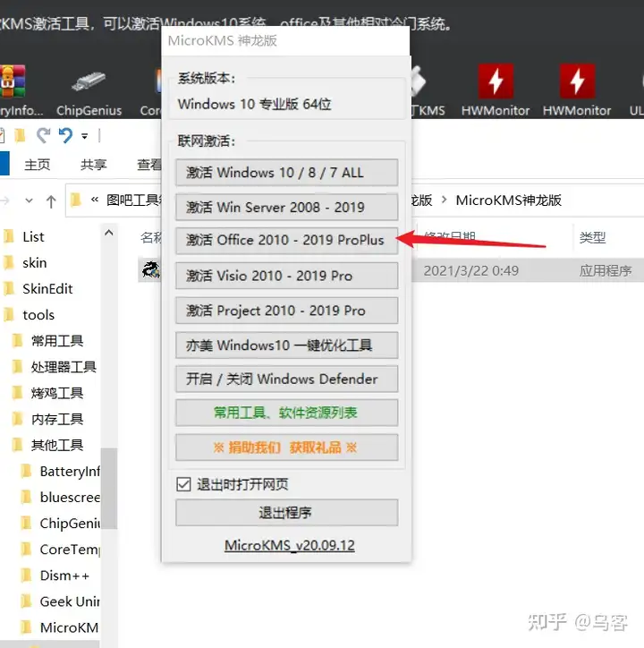Select ChipGenius folder in tree
Viewport: 644px width, 648px height.
coord(70,524)
